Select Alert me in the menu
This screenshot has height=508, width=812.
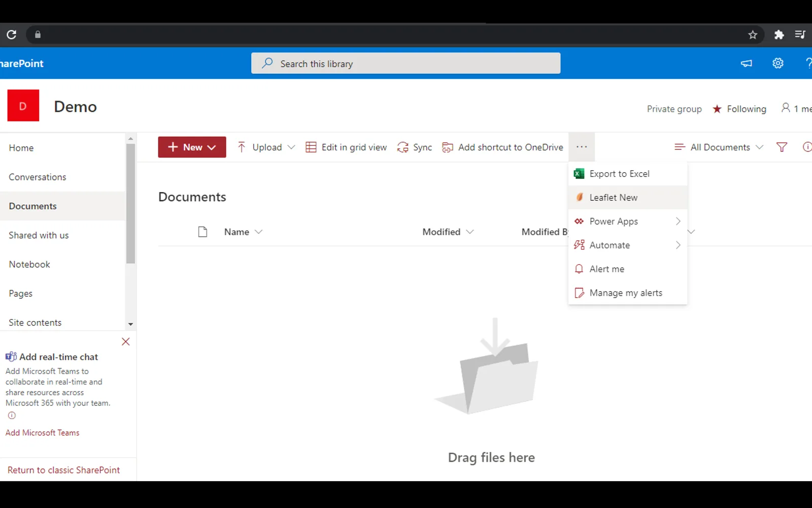(628, 269)
